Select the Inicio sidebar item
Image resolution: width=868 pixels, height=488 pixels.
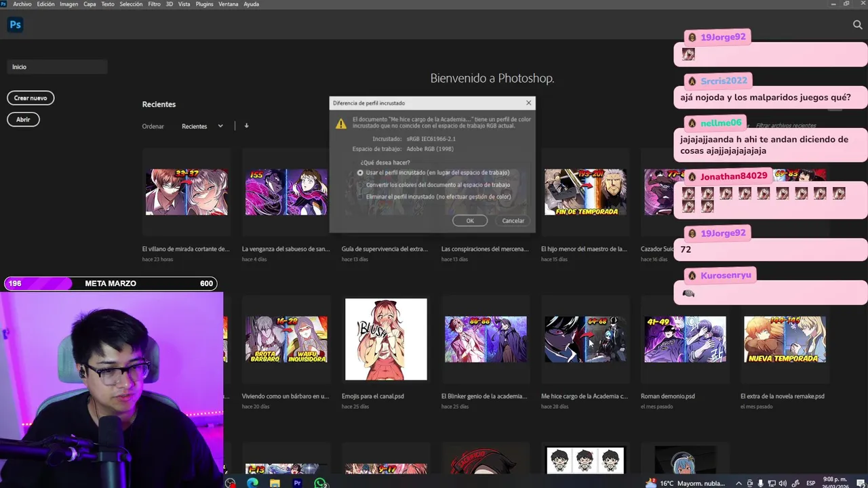(57, 67)
